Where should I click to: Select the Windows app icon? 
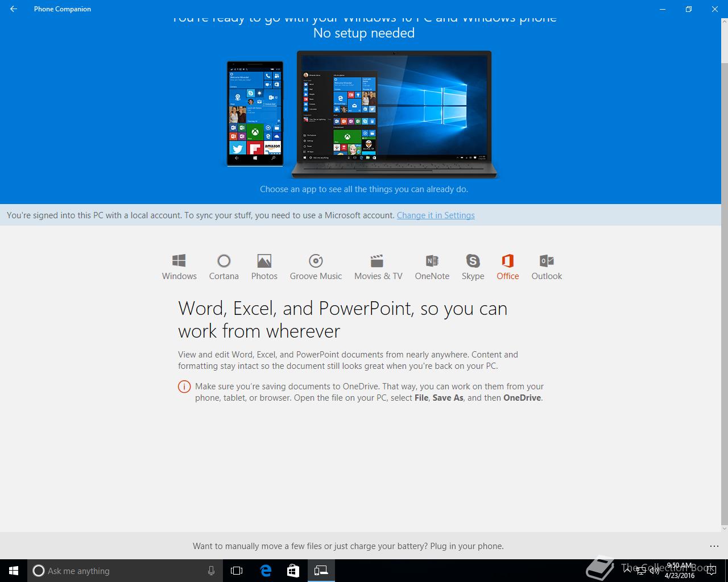[x=179, y=267]
